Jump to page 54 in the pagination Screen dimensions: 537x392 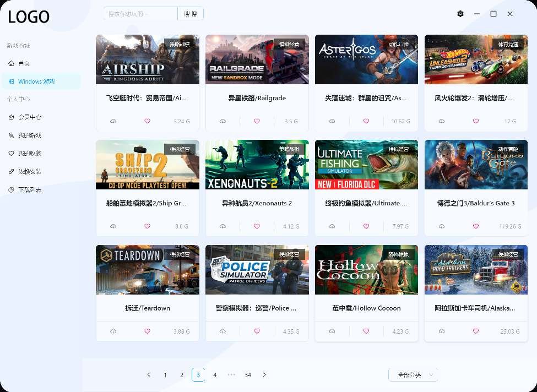pos(248,375)
